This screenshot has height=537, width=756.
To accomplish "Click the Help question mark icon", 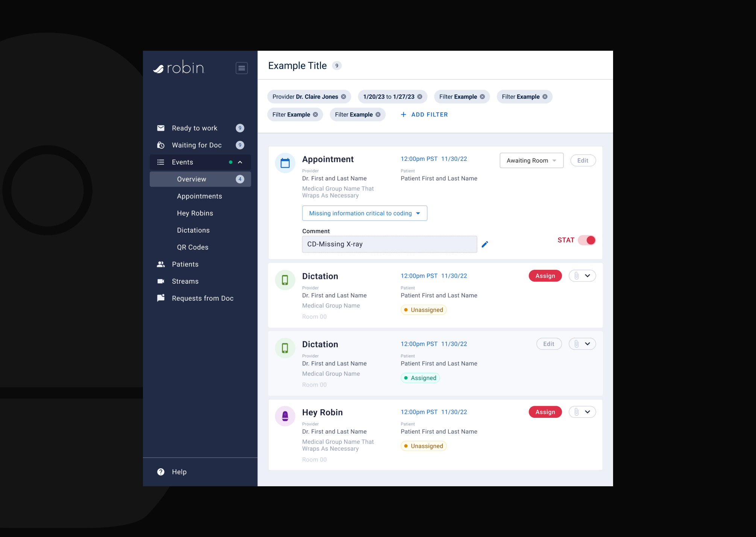I will (161, 472).
